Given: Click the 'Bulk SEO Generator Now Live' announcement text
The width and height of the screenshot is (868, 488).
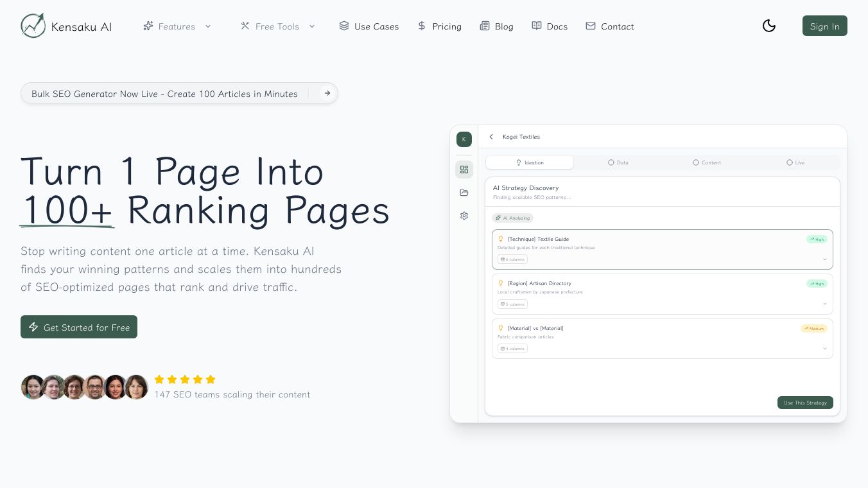Looking at the screenshot, I should point(164,94).
